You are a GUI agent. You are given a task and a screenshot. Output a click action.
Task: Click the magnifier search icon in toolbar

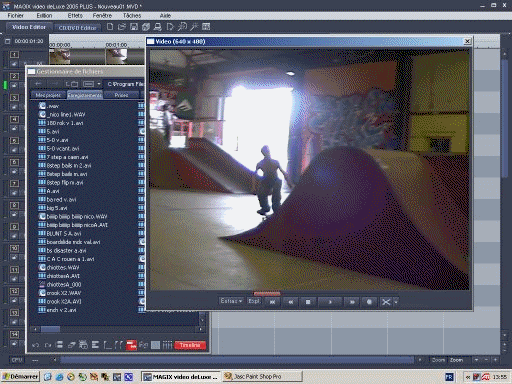[182, 27]
